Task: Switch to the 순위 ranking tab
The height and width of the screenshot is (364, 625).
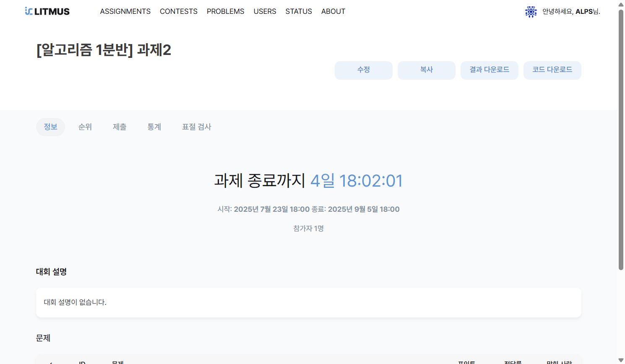Action: (85, 127)
